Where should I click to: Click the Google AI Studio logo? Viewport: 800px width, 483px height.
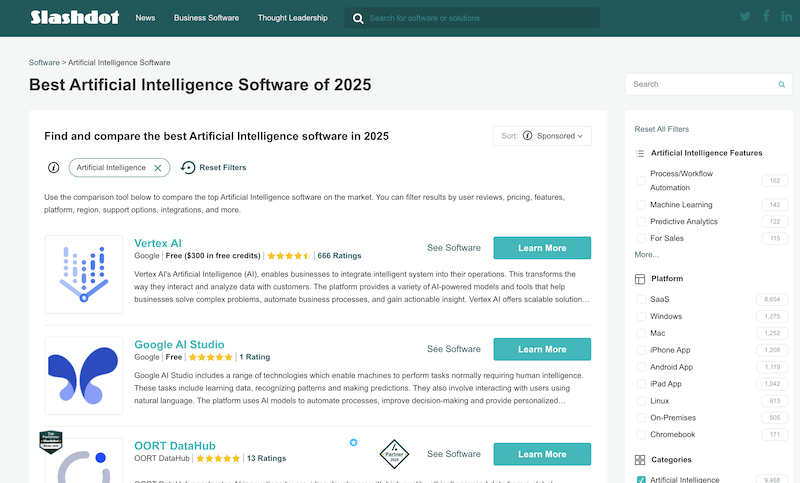tap(84, 374)
